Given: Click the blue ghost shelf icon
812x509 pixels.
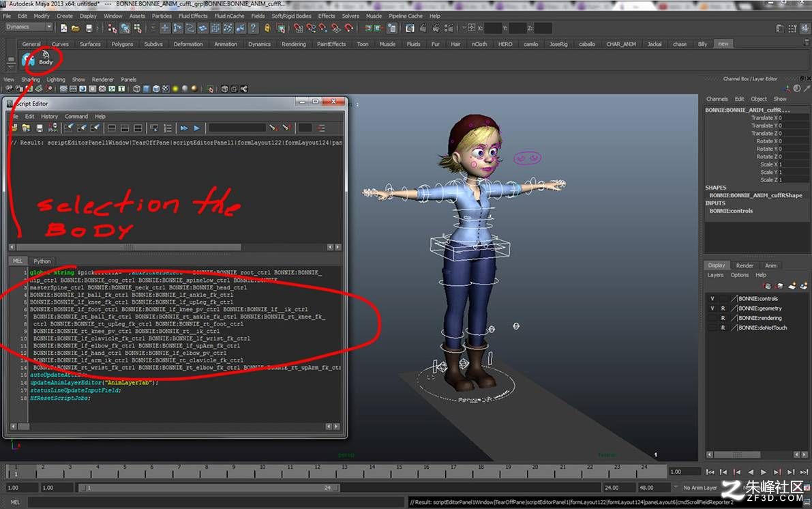Looking at the screenshot, I should pos(29,60).
